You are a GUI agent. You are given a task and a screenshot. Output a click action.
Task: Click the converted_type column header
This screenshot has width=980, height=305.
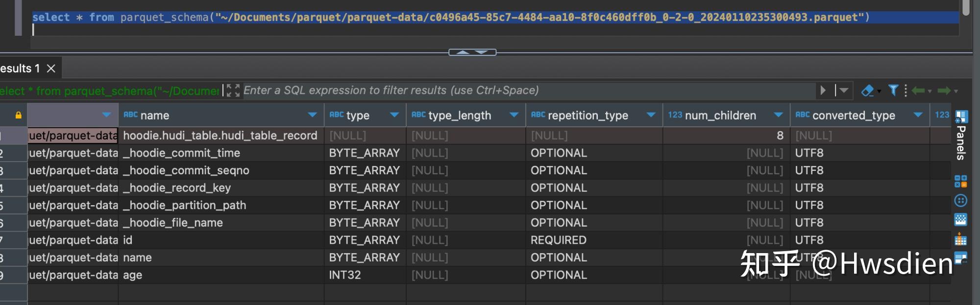853,115
